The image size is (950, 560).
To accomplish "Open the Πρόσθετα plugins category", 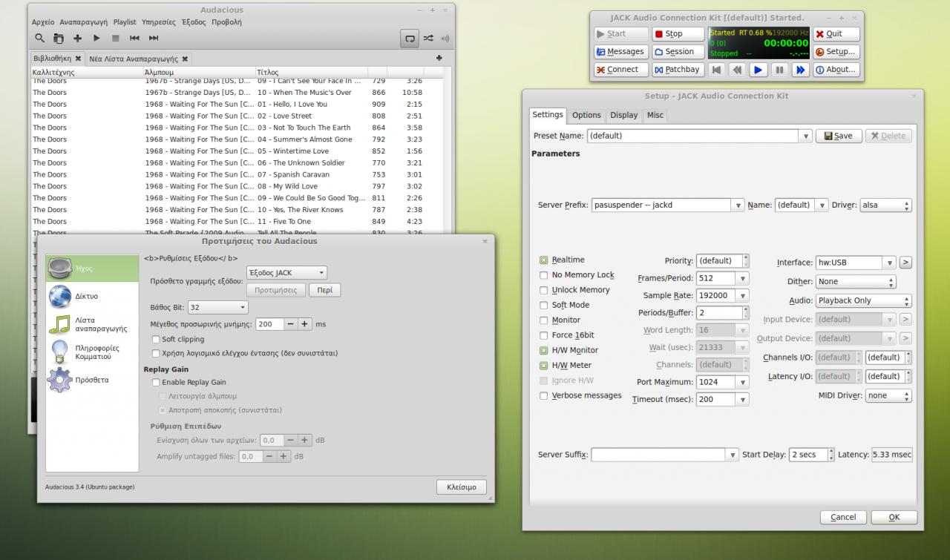I will click(x=91, y=380).
